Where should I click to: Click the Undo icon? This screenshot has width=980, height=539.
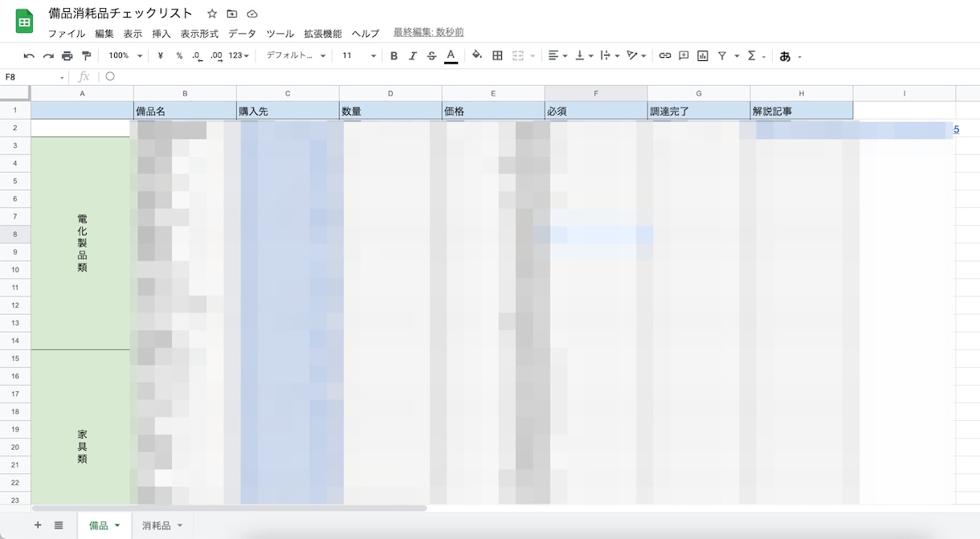(30, 55)
